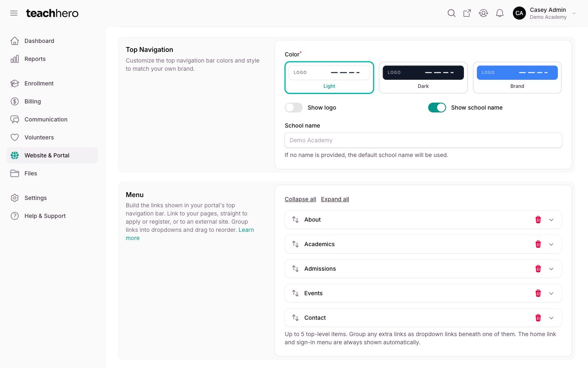The image size is (588, 368).
Task: Click the Reports bar chart icon
Action: click(15, 59)
